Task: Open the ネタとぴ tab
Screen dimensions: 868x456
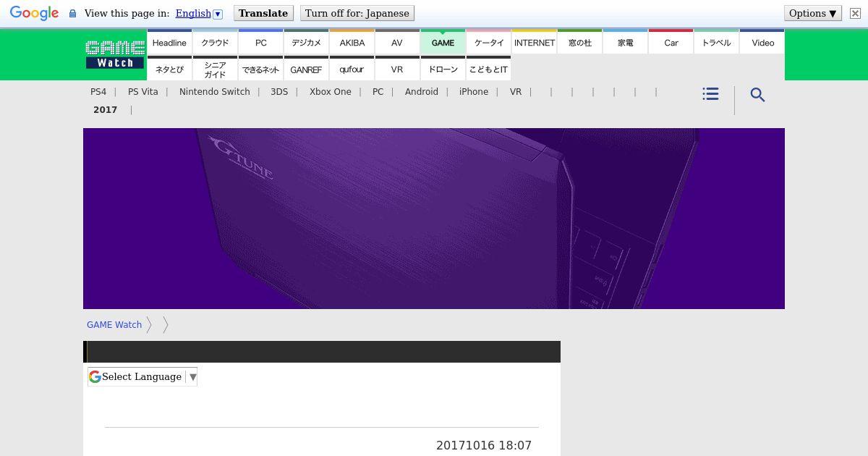Action: (169, 69)
